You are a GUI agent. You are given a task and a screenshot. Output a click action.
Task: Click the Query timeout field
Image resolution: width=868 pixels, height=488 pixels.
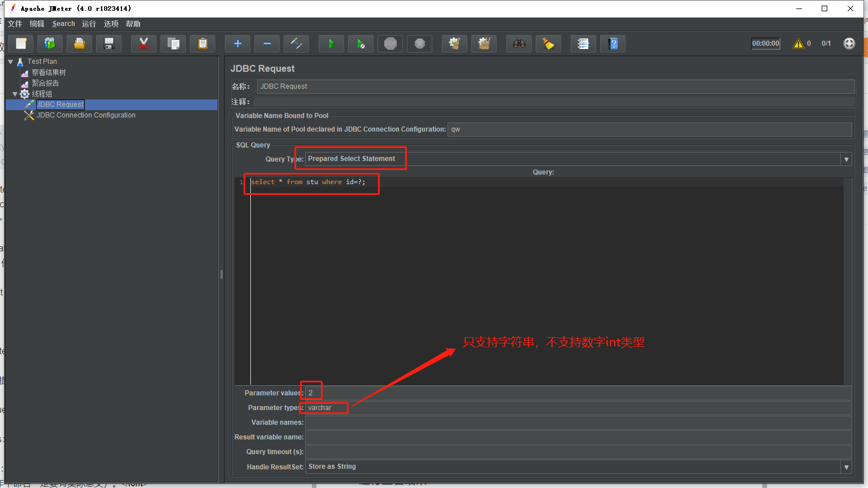578,452
